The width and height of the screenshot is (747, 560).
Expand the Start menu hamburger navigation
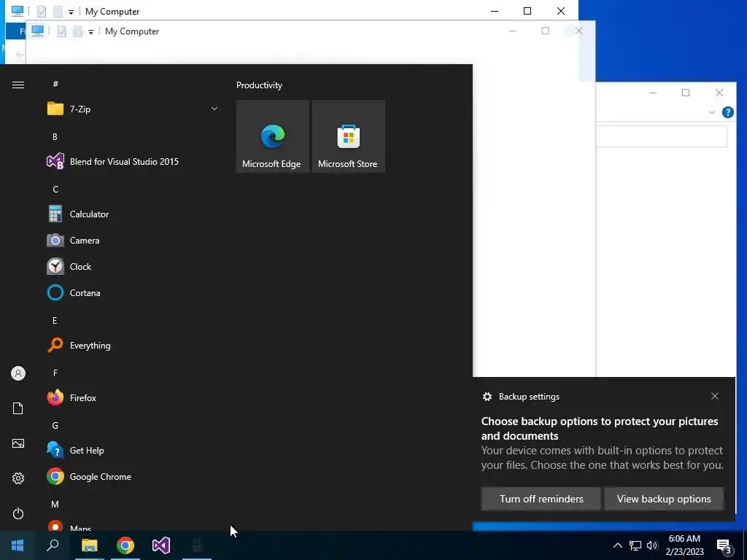(x=18, y=85)
